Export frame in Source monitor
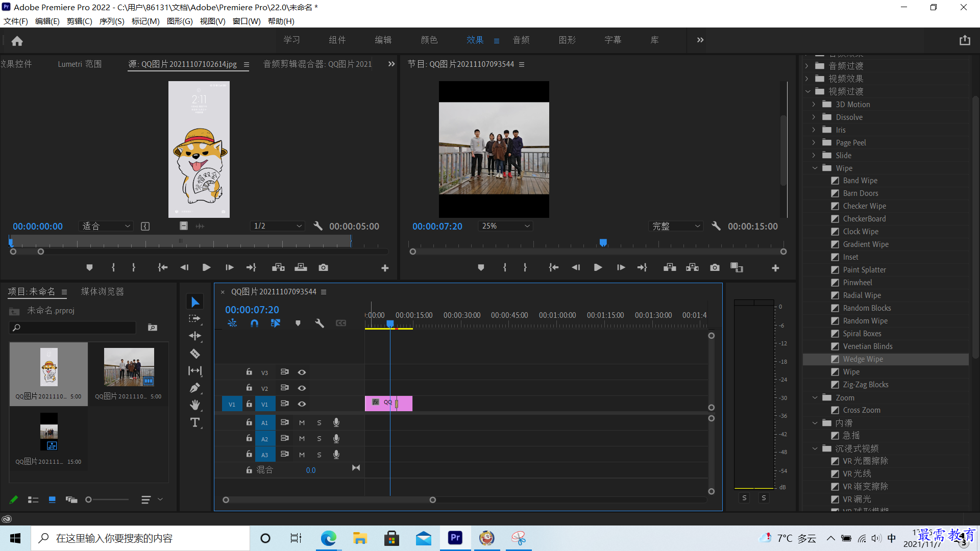Viewport: 980px width, 551px height. (323, 267)
